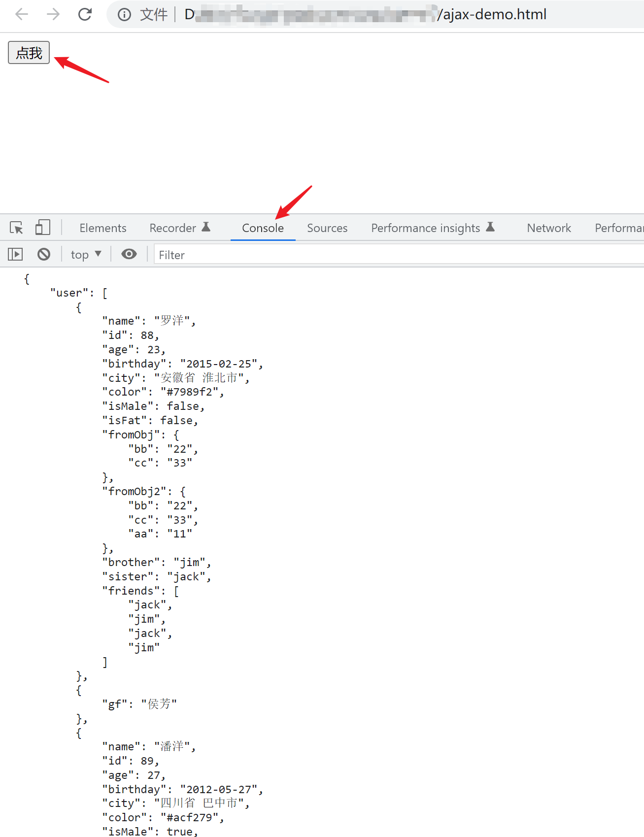Click the "fromObj2": { line
The image size is (644, 837).
click(144, 492)
